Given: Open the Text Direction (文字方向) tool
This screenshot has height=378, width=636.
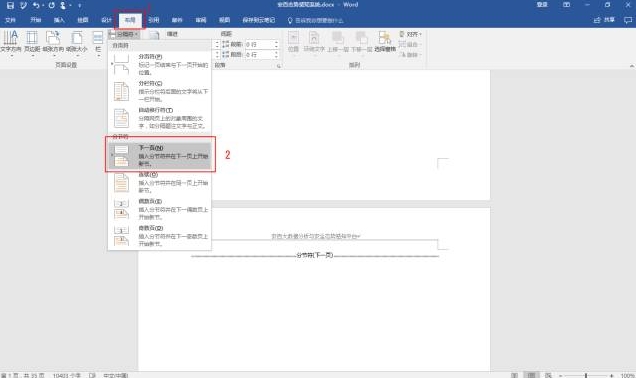Looking at the screenshot, I should tap(11, 42).
